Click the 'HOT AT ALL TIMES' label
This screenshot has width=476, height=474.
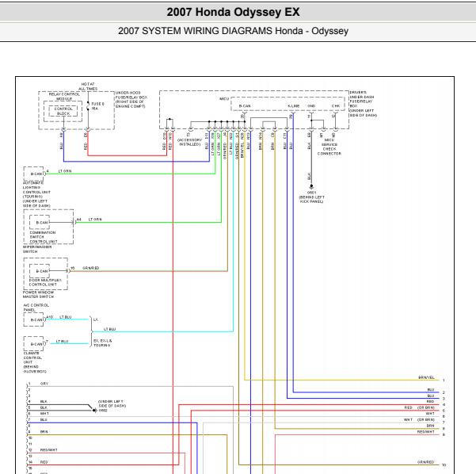click(x=88, y=86)
